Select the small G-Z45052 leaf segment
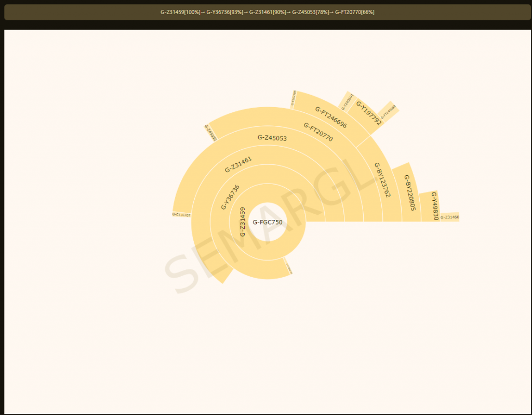Screen dimensions: 532x415 pyautogui.click(x=210, y=133)
